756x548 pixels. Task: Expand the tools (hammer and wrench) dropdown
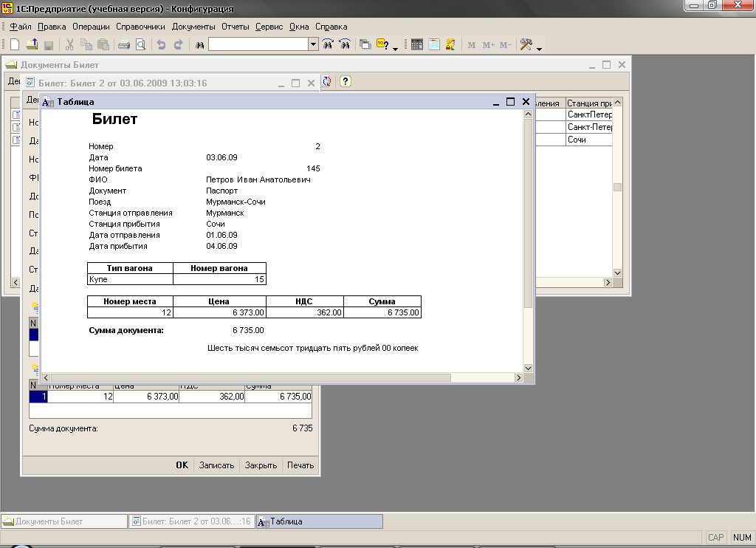point(539,49)
